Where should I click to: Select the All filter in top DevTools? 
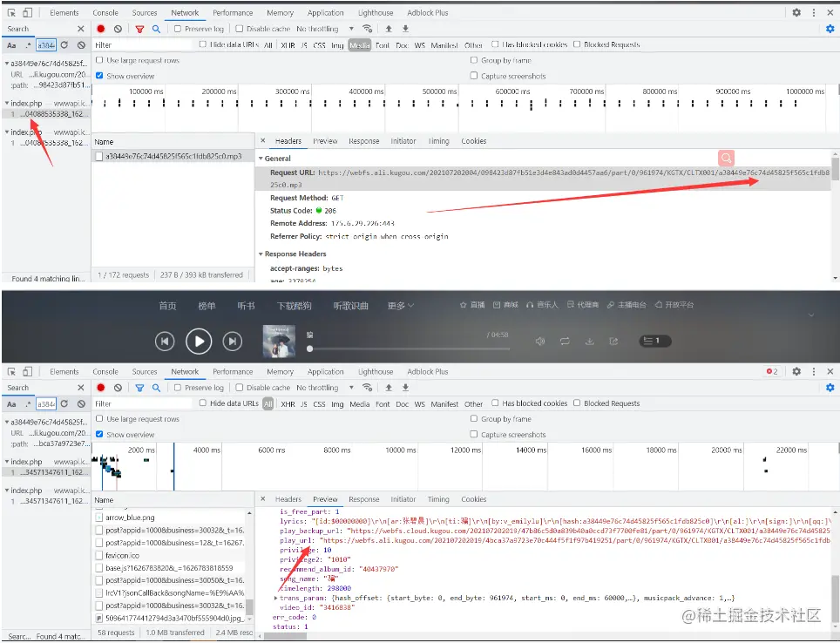point(268,45)
